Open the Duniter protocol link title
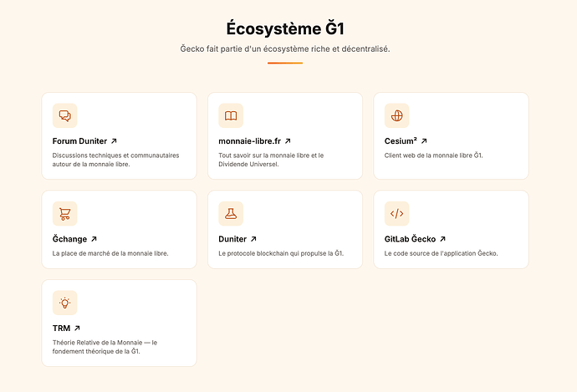Image resolution: width=577 pixels, height=392 pixels. tap(232, 239)
